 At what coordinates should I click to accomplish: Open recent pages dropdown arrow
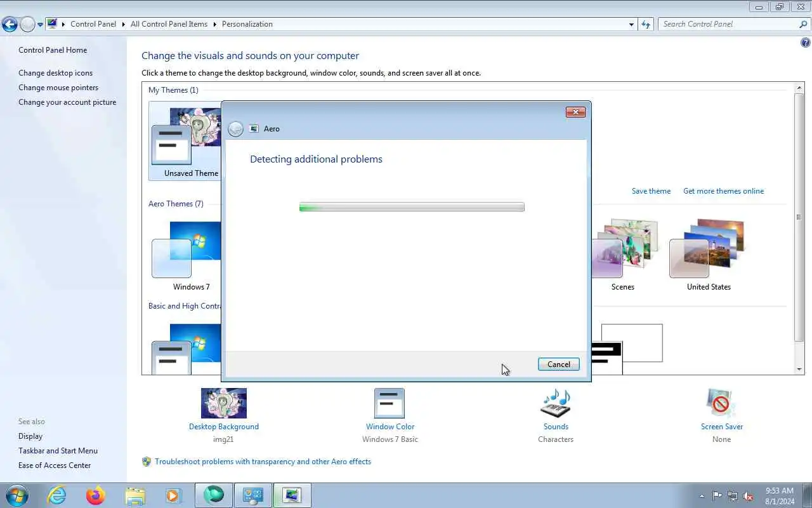click(x=40, y=25)
